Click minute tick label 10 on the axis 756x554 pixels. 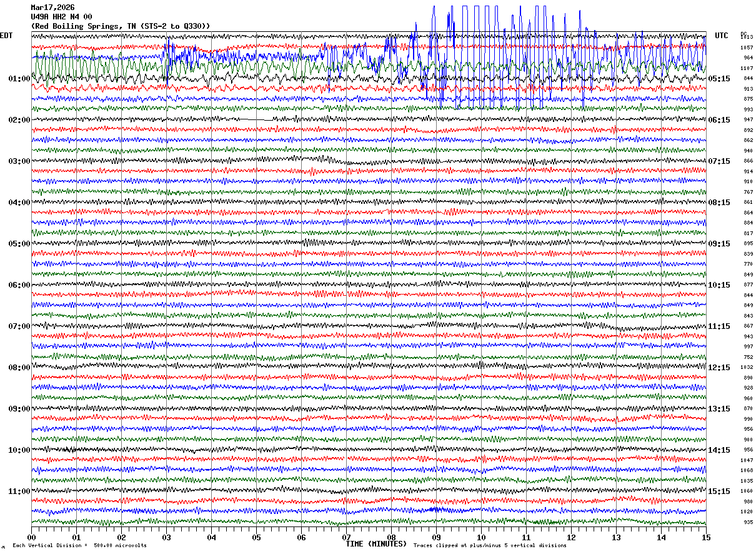(x=481, y=537)
